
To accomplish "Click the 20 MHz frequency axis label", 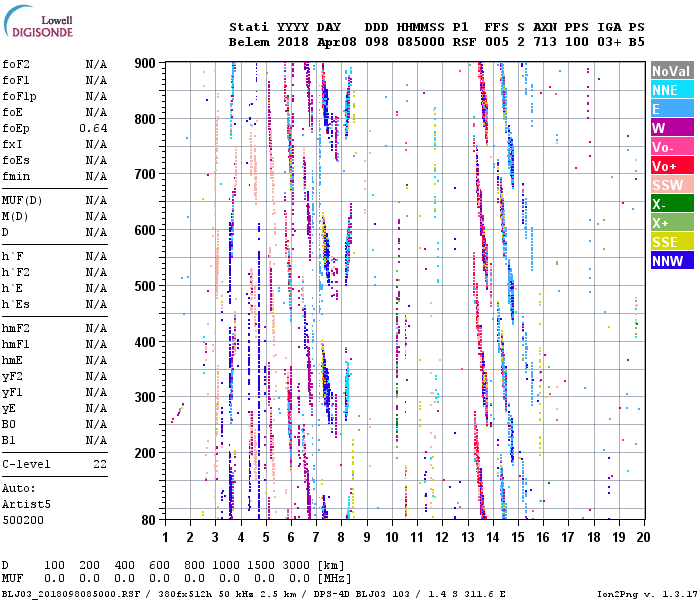I will 643,537.
